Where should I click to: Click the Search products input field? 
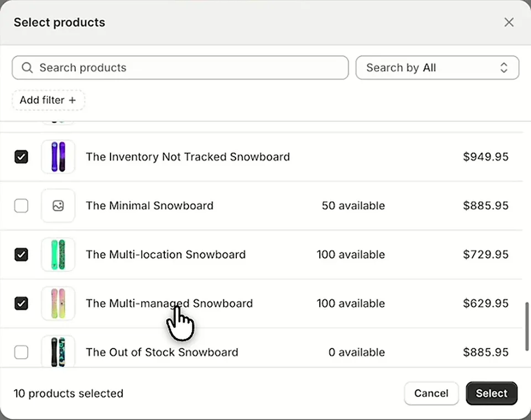(180, 67)
